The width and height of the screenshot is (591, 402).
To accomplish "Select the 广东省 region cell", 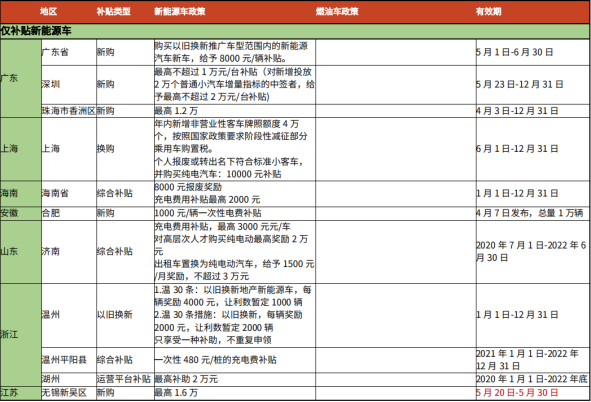I will [x=69, y=52].
